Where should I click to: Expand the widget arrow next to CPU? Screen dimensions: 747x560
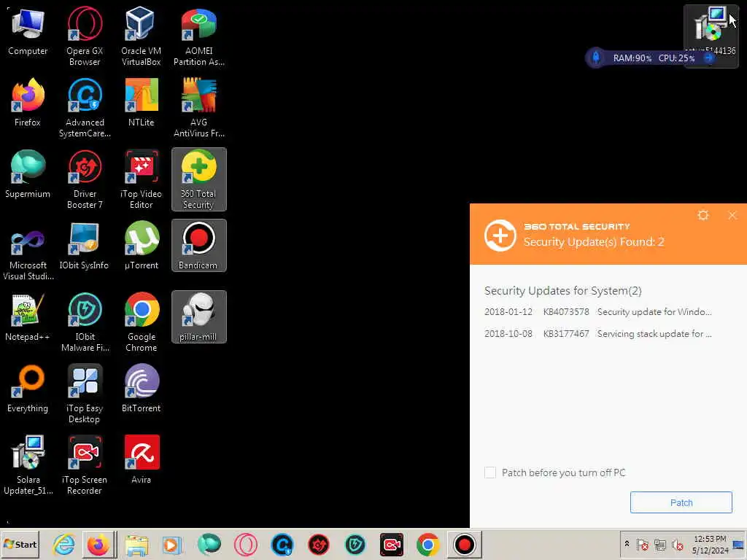(x=708, y=58)
